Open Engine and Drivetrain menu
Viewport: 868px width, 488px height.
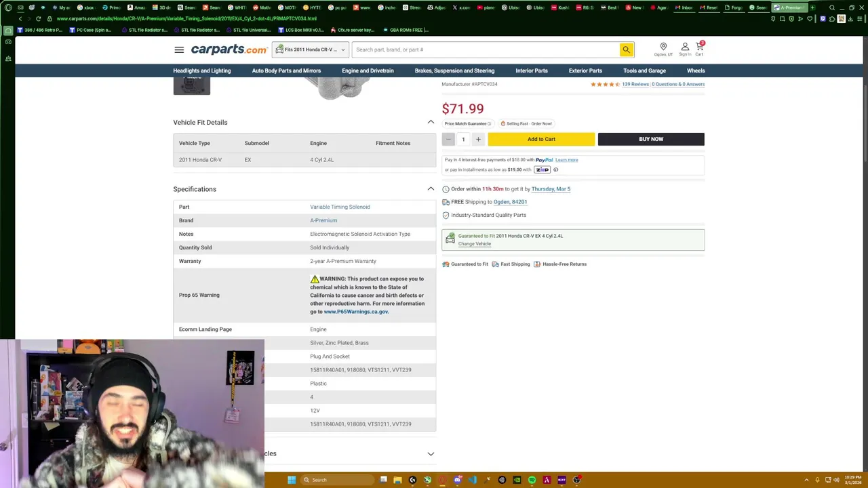coord(368,70)
